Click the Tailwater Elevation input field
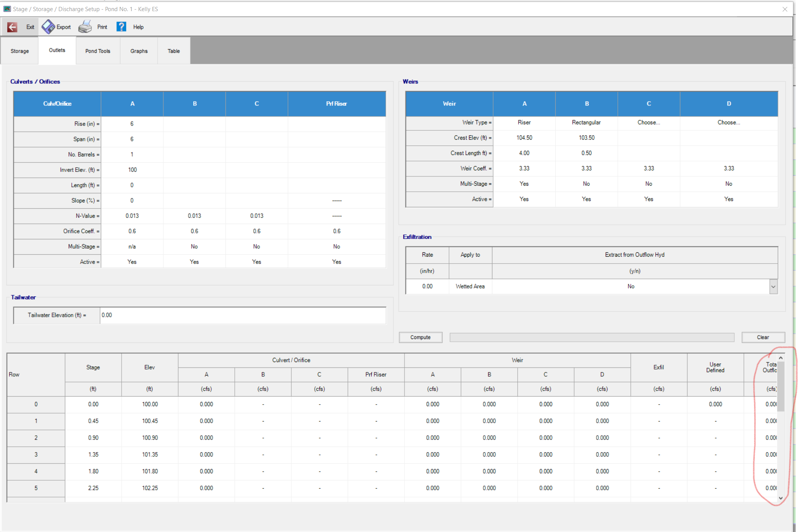This screenshot has height=532, width=798. [x=243, y=315]
